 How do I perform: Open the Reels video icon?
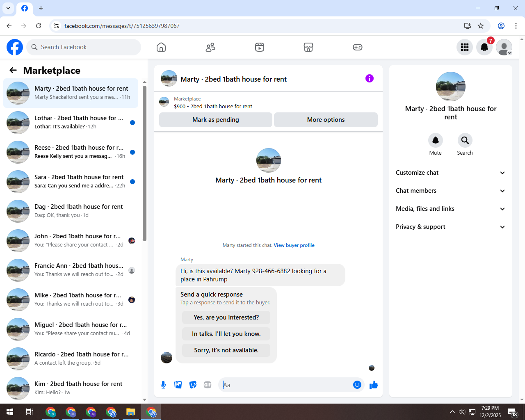click(260, 47)
